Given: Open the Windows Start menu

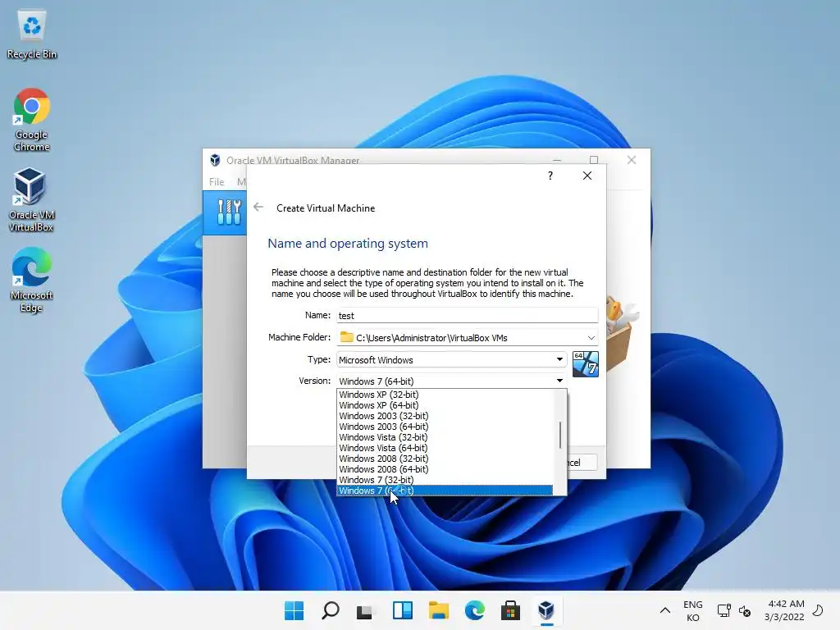Looking at the screenshot, I should [294, 610].
